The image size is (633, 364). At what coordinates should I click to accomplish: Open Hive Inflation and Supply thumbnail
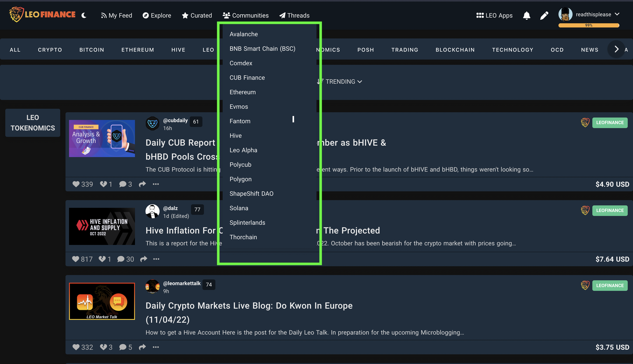click(x=102, y=226)
